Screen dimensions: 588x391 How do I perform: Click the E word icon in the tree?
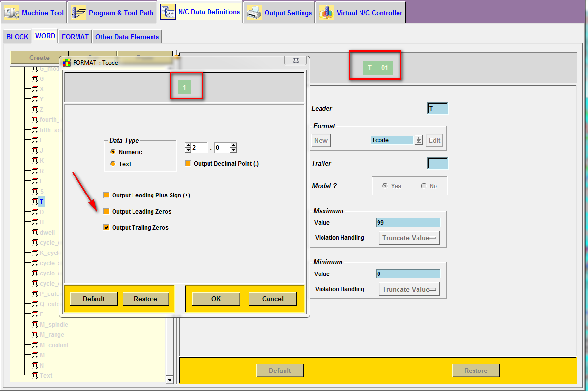click(35, 314)
